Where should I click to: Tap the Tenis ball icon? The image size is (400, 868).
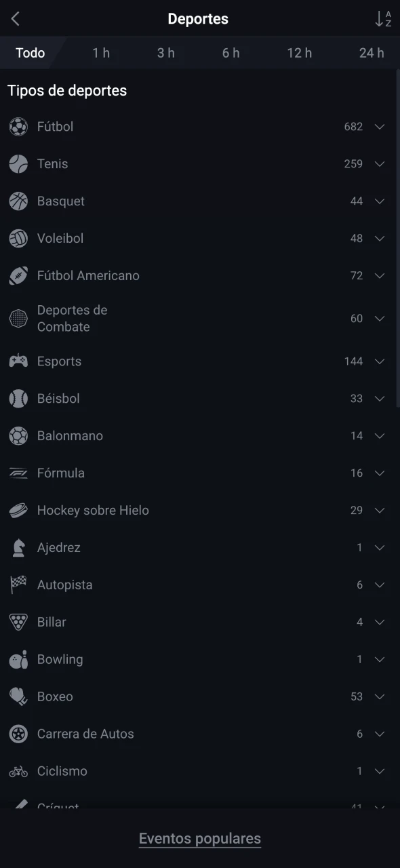[x=18, y=164]
